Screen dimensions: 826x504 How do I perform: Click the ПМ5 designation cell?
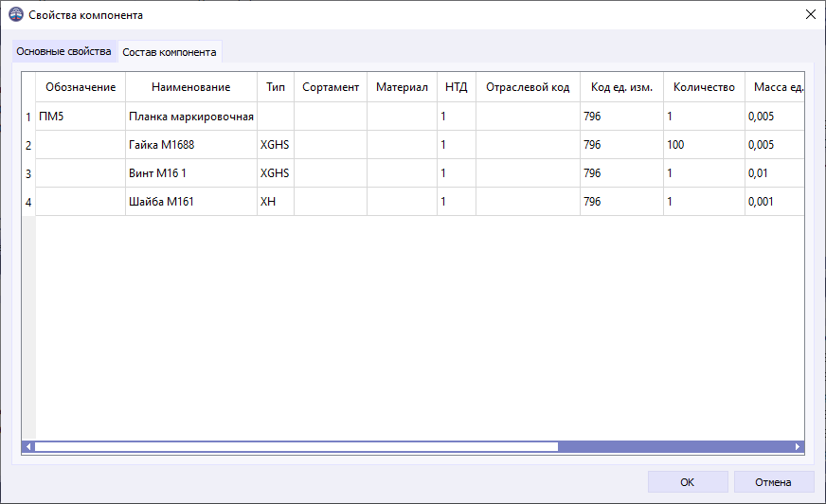click(x=81, y=117)
